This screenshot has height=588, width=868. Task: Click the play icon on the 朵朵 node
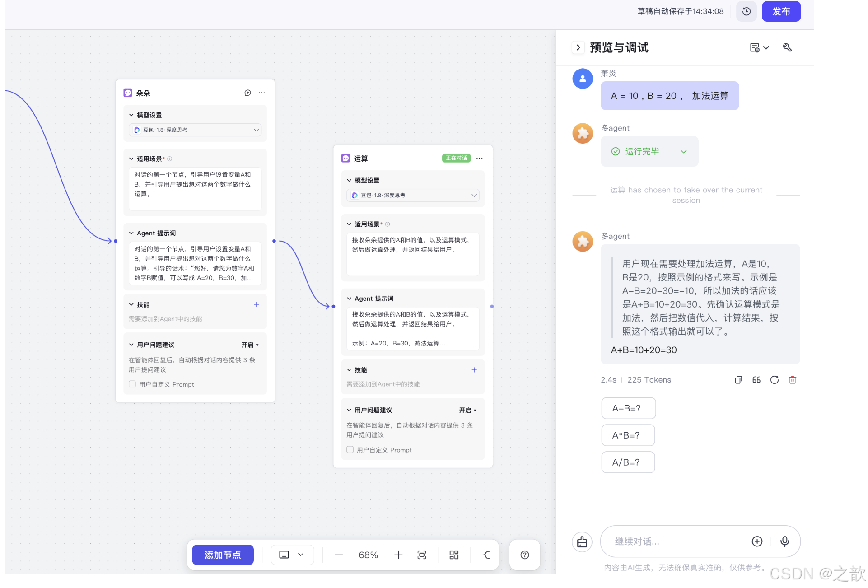click(x=247, y=93)
